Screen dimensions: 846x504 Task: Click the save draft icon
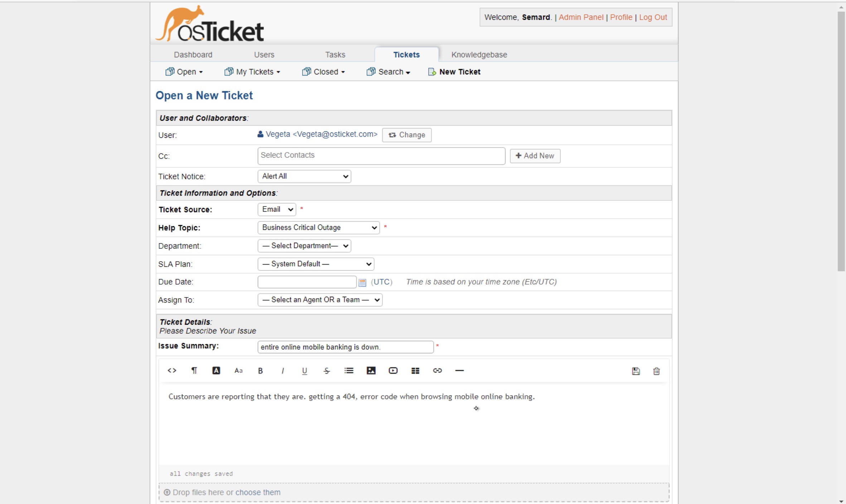(635, 371)
